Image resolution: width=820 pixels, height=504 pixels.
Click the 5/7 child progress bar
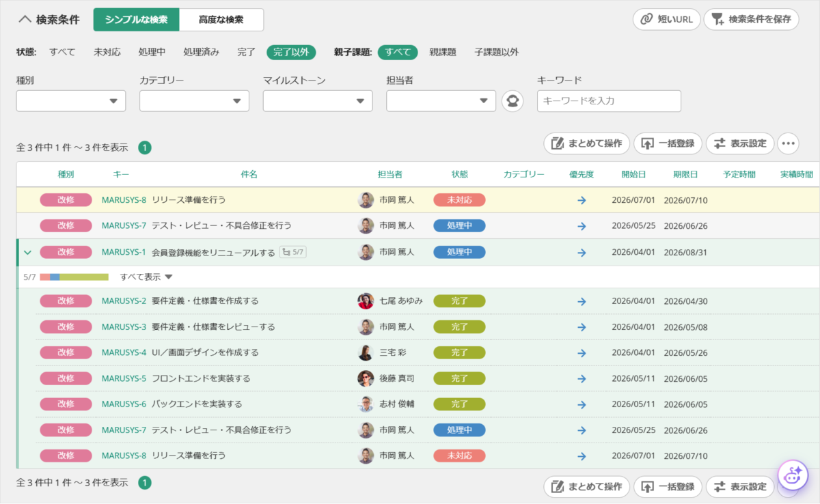pos(74,277)
